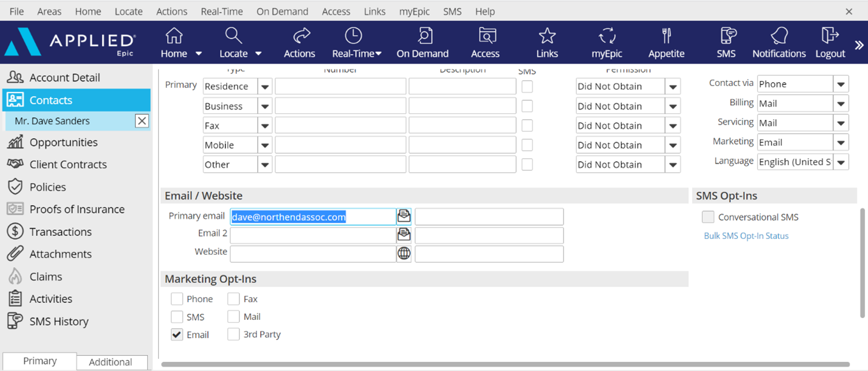Open the On Demand icon
Screen dimensions: 868x371
pyautogui.click(x=425, y=35)
